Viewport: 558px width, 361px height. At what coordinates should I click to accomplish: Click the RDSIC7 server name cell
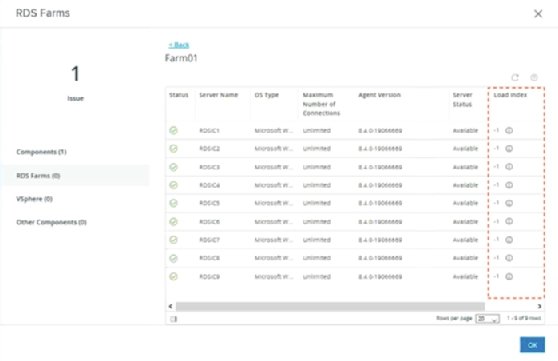pos(209,240)
